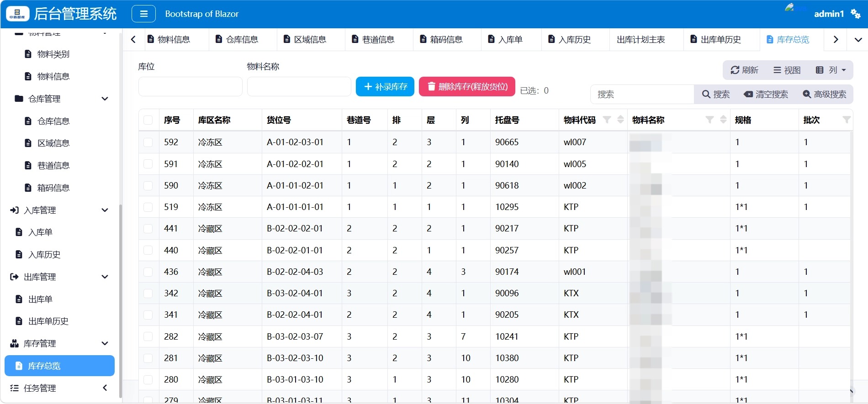Screen dimensions: 868x404
Task: Click the 出库管理 sidebar logout-arrow icon
Action: [x=15, y=277]
